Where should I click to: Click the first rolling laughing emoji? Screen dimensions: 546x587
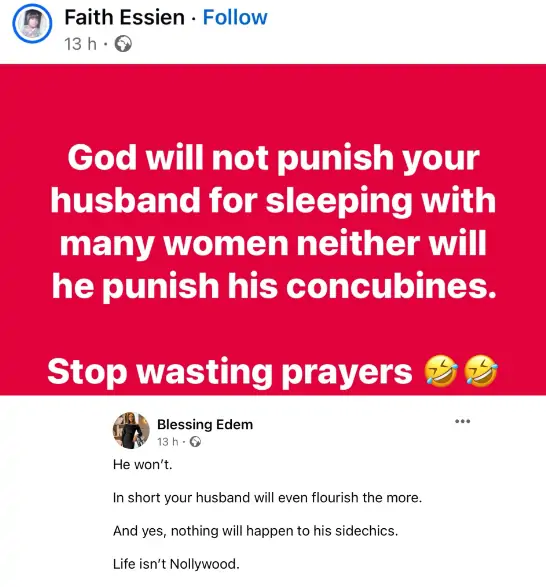[x=441, y=371]
